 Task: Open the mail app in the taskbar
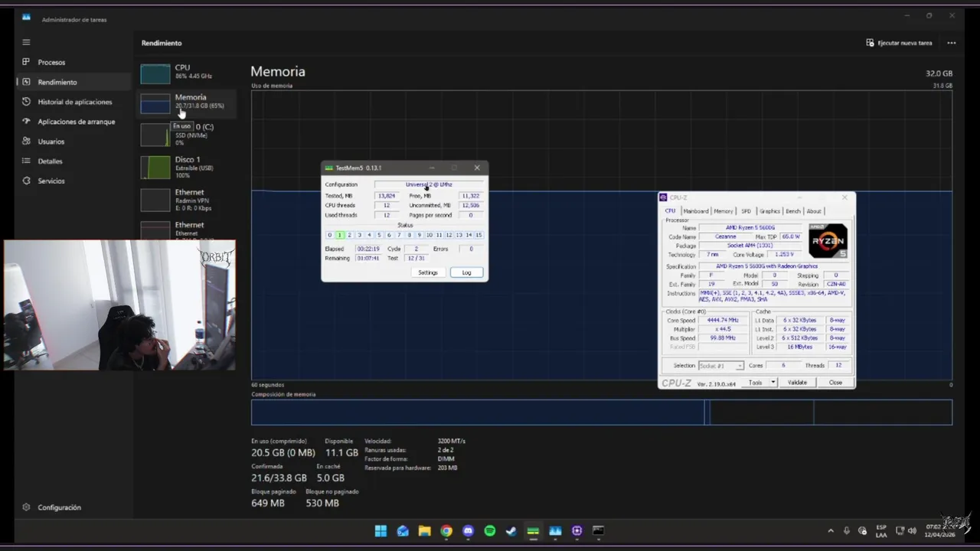pos(403,531)
